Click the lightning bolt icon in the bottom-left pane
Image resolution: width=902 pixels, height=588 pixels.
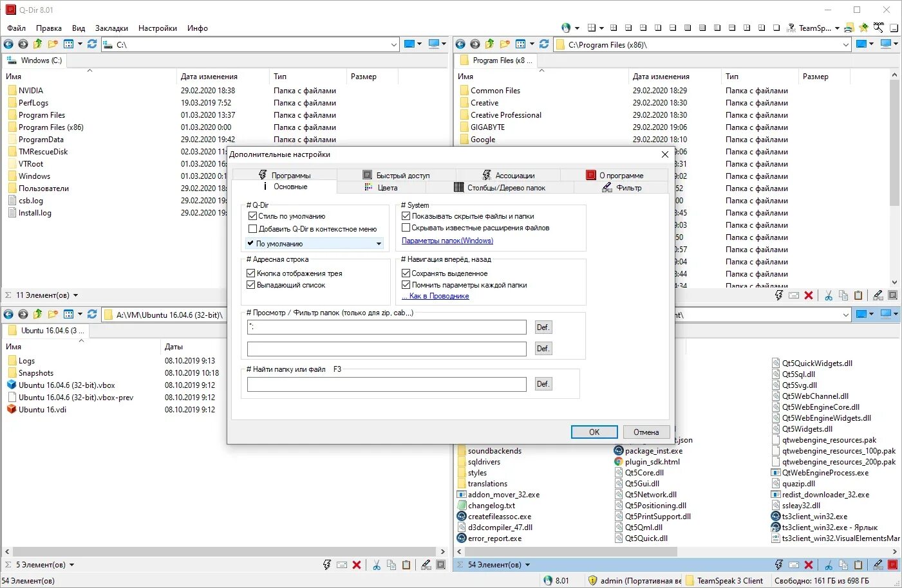click(327, 565)
